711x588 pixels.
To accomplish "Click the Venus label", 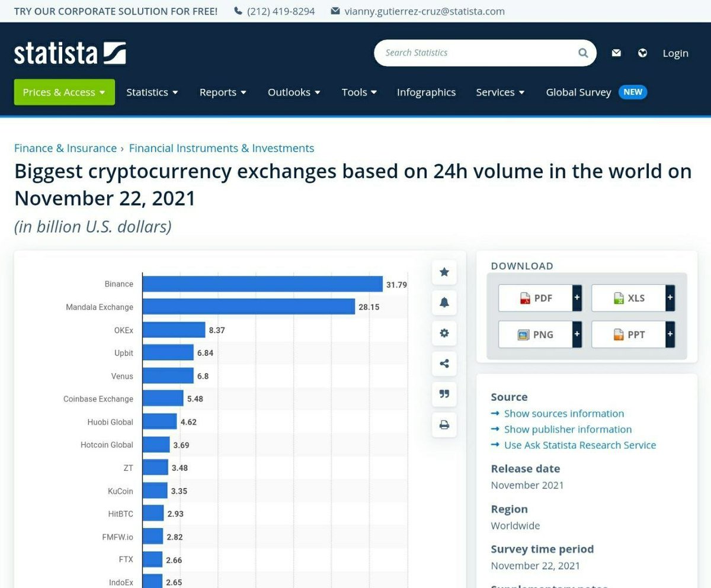I will pos(123,376).
